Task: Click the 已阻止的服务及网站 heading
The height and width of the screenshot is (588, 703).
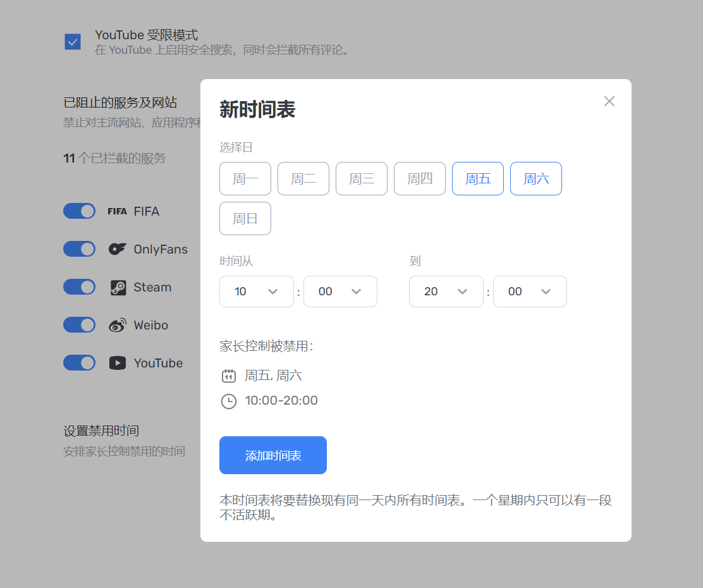Action: point(120,102)
